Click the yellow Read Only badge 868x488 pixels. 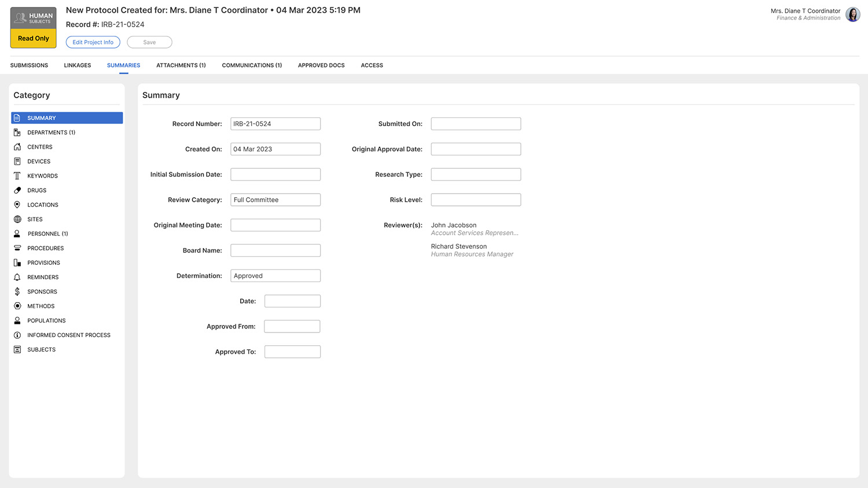[32, 38]
